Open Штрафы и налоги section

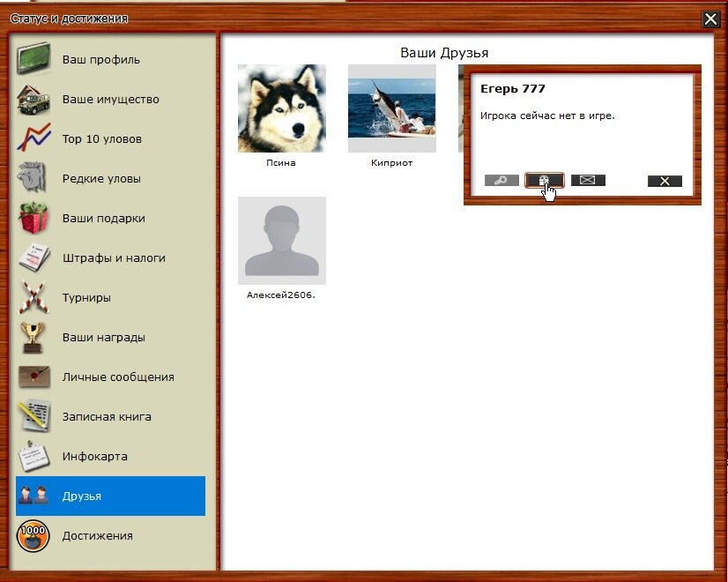[x=113, y=258]
